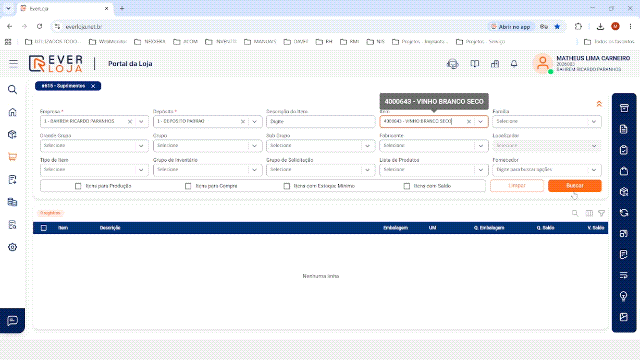Click the archive box icon atop right toolbar
This screenshot has width=640, height=360.
(x=624, y=108)
